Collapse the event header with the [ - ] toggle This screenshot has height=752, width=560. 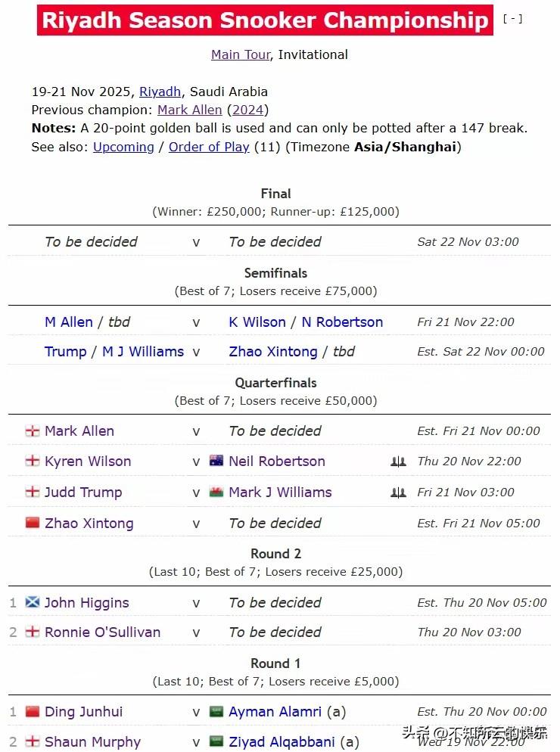click(x=512, y=19)
